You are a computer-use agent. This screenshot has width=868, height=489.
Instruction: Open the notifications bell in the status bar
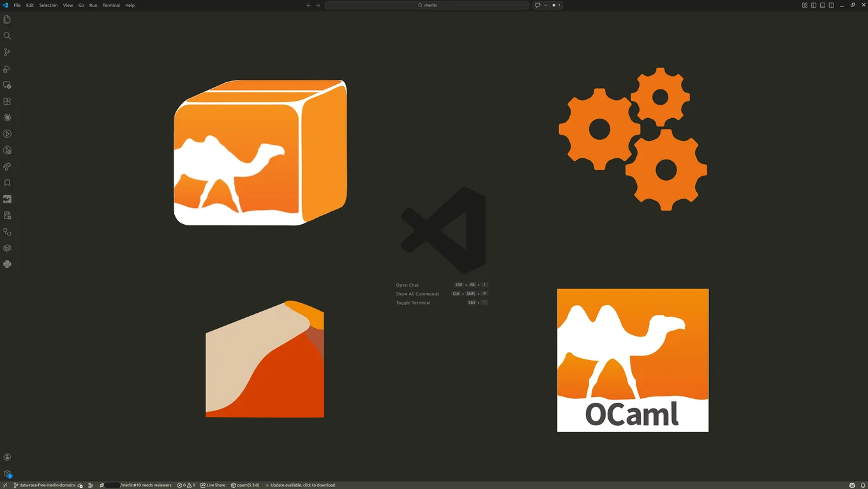[863, 485]
